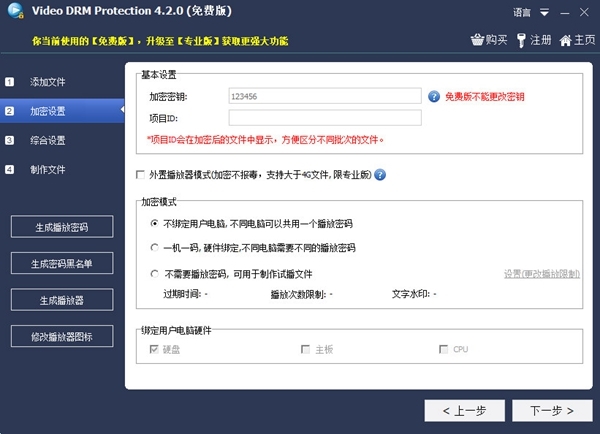
Task: Toggle the 主板 checkbox
Action: click(305, 349)
